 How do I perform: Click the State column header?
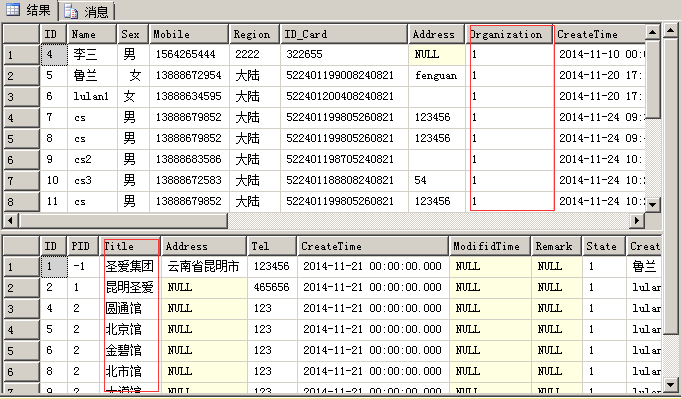(604, 246)
